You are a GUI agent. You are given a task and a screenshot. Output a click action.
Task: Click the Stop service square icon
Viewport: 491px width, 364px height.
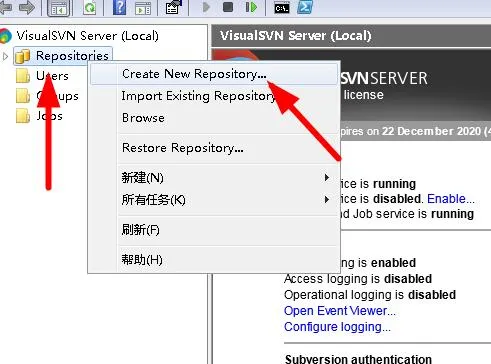228,7
